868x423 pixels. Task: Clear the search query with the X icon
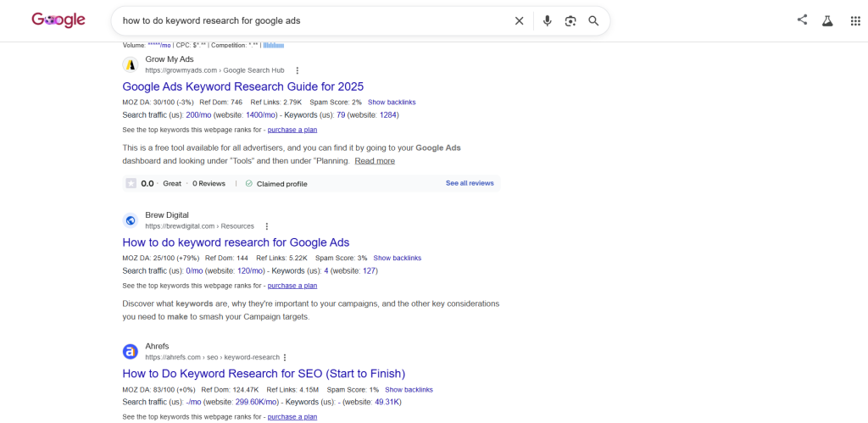pyautogui.click(x=520, y=21)
